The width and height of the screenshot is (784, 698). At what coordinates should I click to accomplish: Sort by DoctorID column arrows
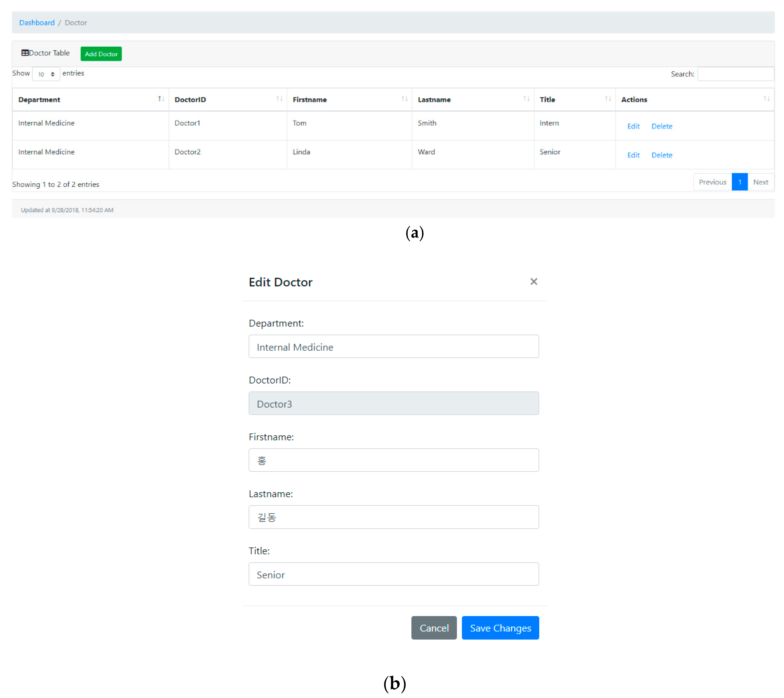pyautogui.click(x=279, y=99)
